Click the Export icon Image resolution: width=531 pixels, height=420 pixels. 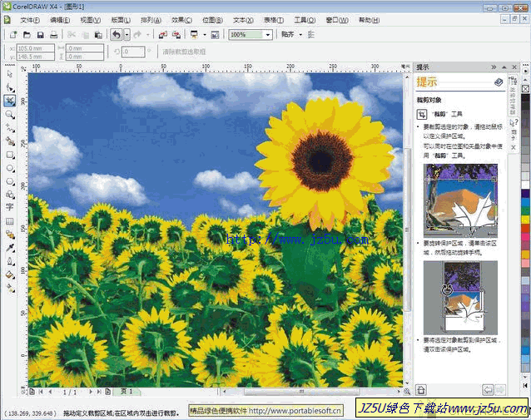coord(176,35)
